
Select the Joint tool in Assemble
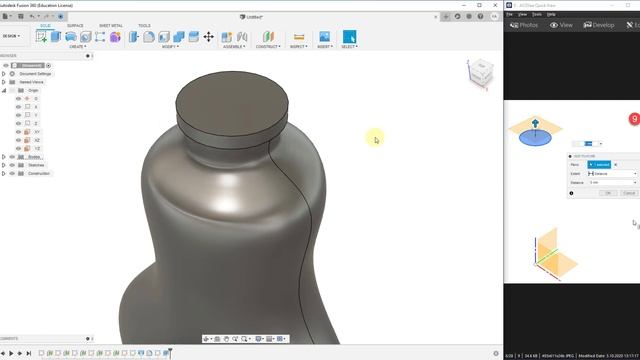(x=242, y=37)
